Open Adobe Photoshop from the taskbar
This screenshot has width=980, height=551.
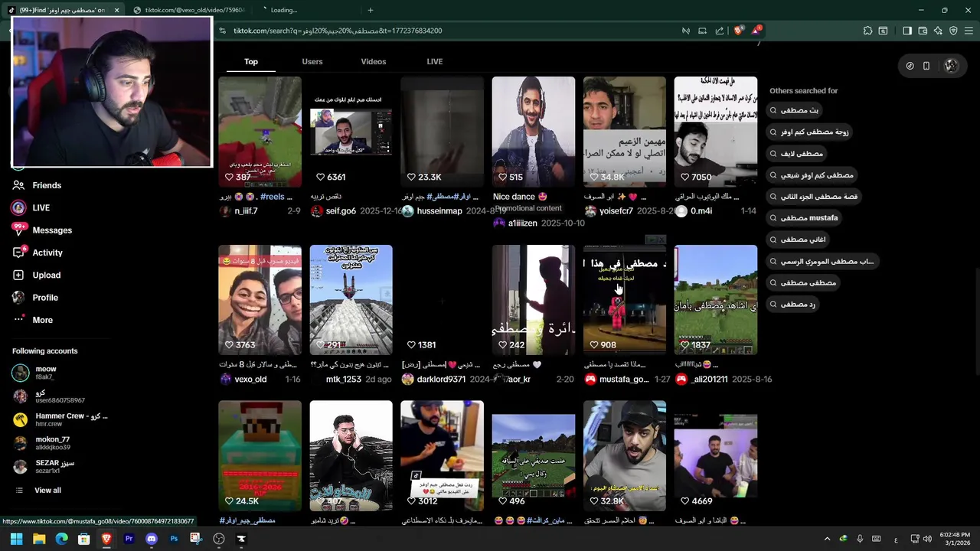coord(174,539)
